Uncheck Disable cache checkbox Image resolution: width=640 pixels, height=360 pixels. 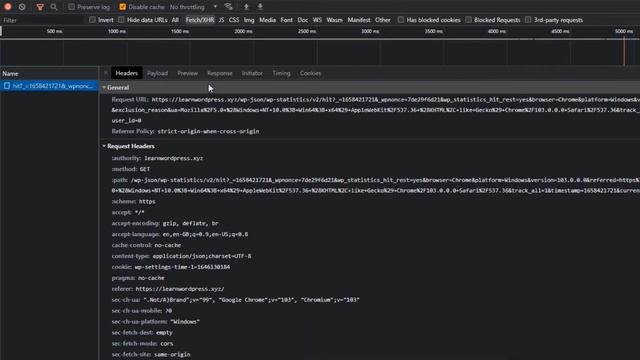pyautogui.click(x=122, y=7)
